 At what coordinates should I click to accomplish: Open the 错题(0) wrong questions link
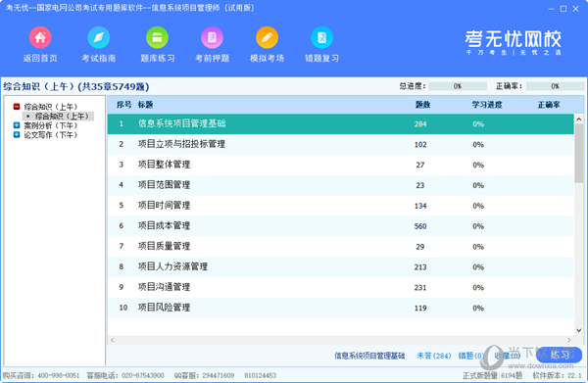471,356
